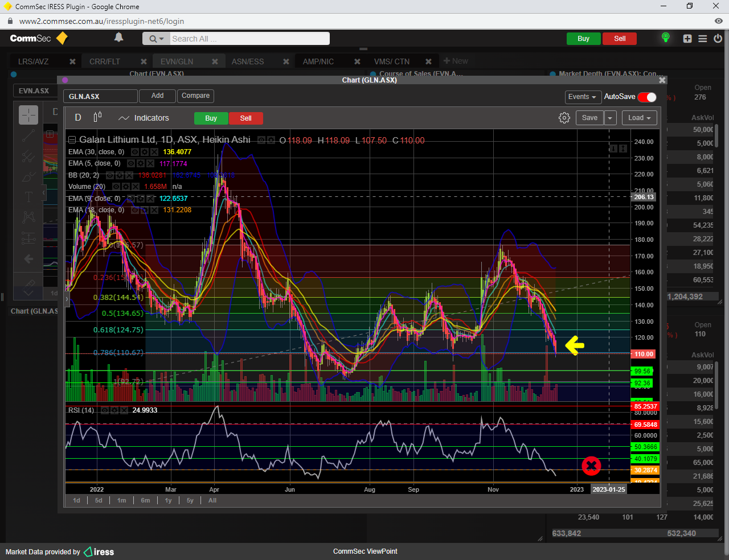Hide EMA (5, close, 0) with eye icon
The height and width of the screenshot is (560, 729).
coord(131,163)
